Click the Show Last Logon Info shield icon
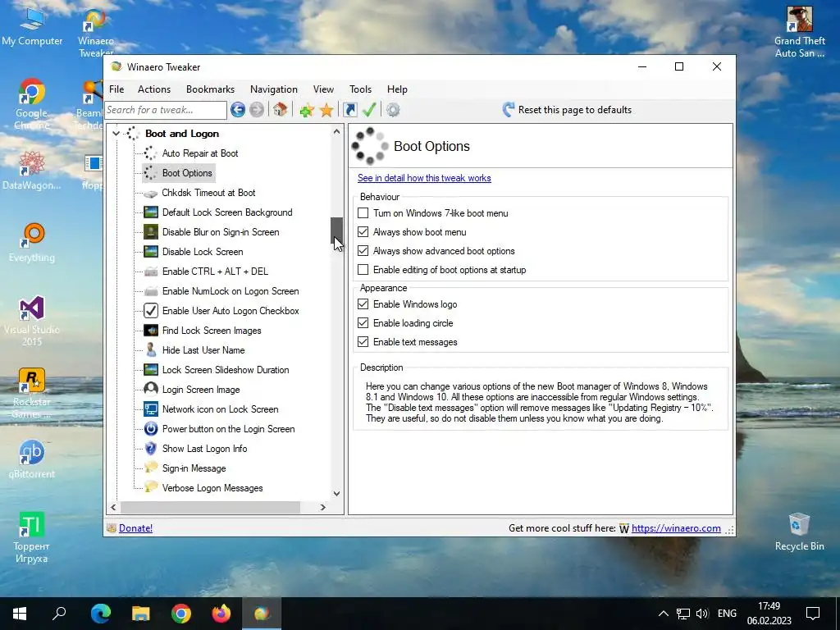The height and width of the screenshot is (630, 840). pos(151,449)
